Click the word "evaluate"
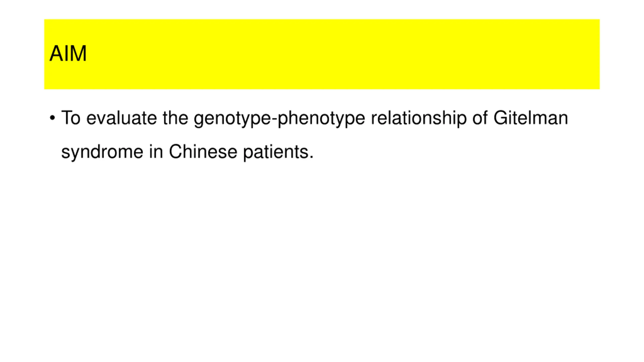Screen dimensions: 644x362 coord(122,118)
